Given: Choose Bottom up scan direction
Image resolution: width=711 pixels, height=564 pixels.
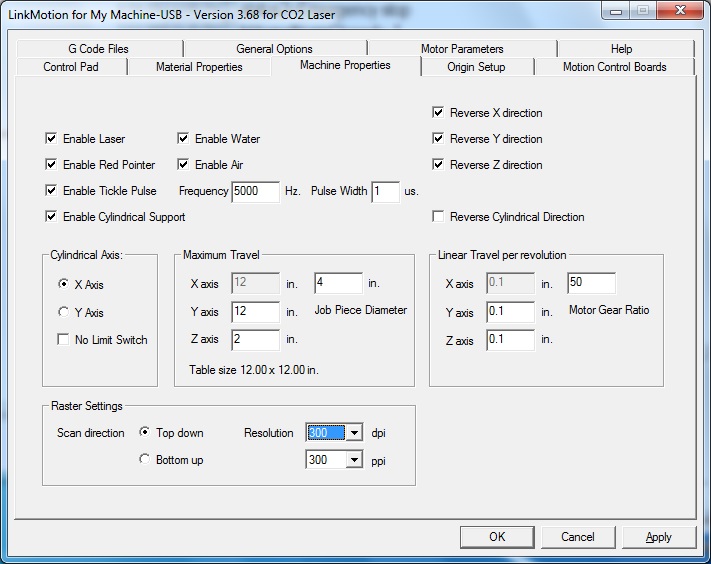Looking at the screenshot, I should pyautogui.click(x=145, y=460).
